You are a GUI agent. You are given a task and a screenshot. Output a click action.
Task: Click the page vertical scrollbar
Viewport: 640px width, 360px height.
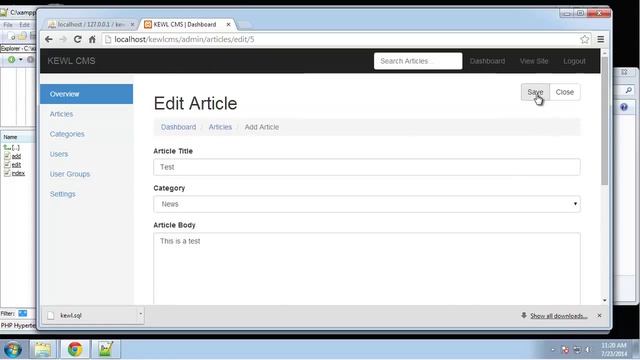[604, 120]
